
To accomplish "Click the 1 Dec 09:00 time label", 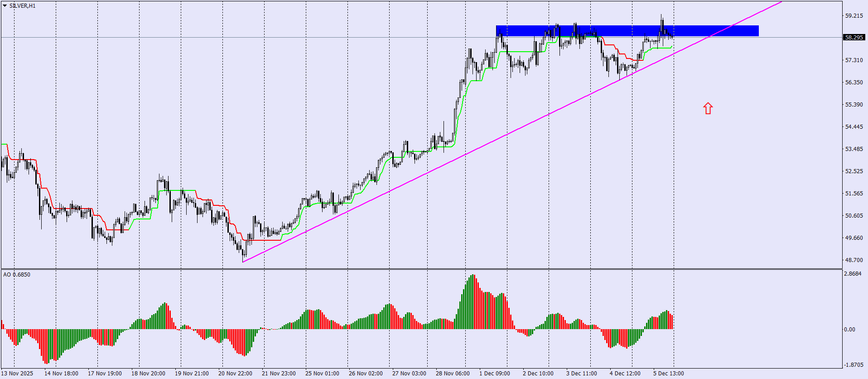I will click(495, 374).
